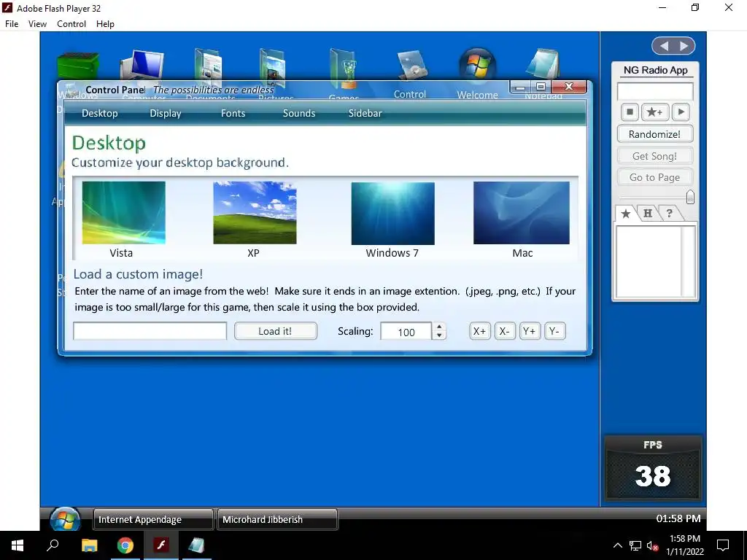Click the network icon in system tray
747x560 pixels.
point(635,545)
